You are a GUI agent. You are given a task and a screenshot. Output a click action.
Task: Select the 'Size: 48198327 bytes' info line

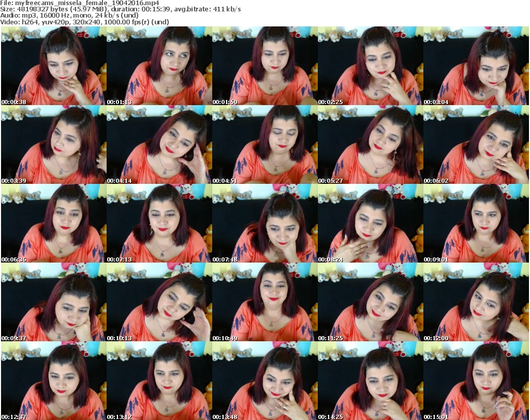click(x=120, y=9)
